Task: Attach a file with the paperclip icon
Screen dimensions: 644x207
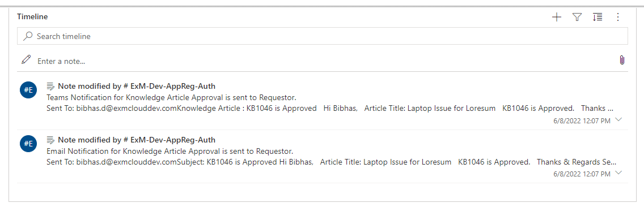Action: pos(622,61)
